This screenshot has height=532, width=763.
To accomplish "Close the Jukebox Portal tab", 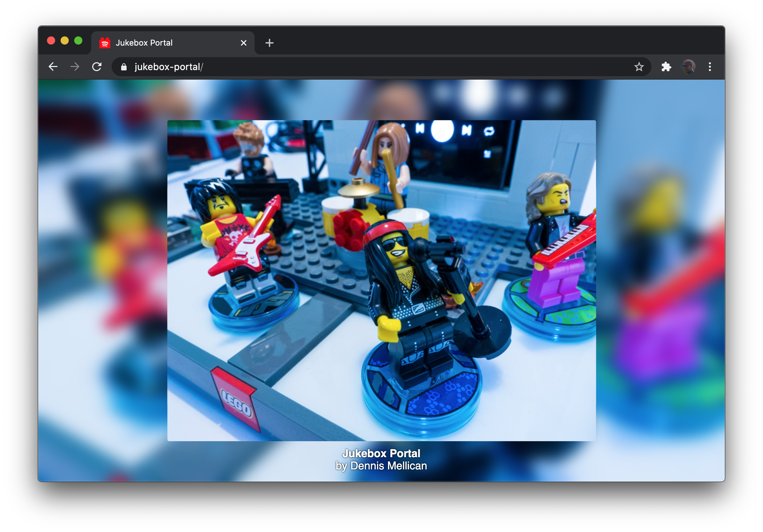I will tap(243, 43).
